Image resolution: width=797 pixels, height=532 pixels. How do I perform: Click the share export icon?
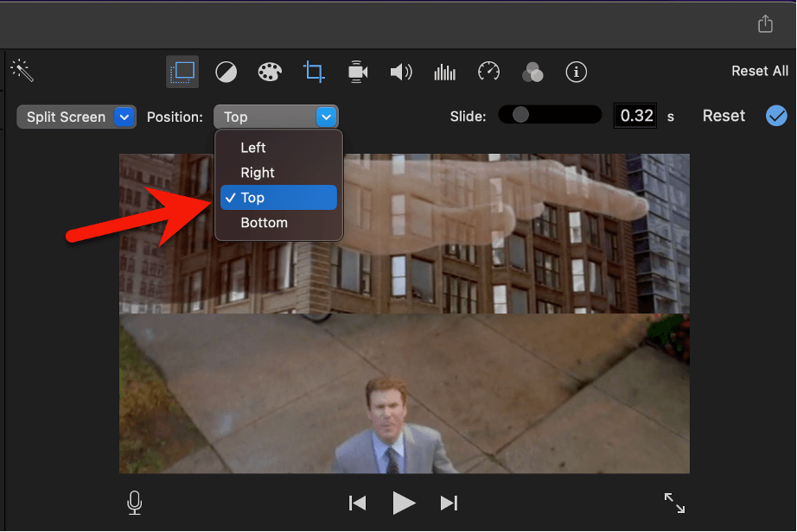pyautogui.click(x=766, y=23)
